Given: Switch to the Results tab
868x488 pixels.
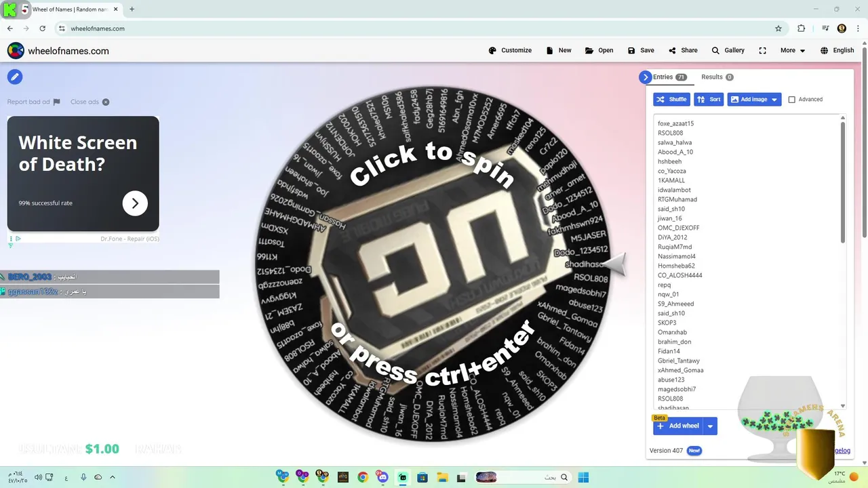Looking at the screenshot, I should click(717, 77).
